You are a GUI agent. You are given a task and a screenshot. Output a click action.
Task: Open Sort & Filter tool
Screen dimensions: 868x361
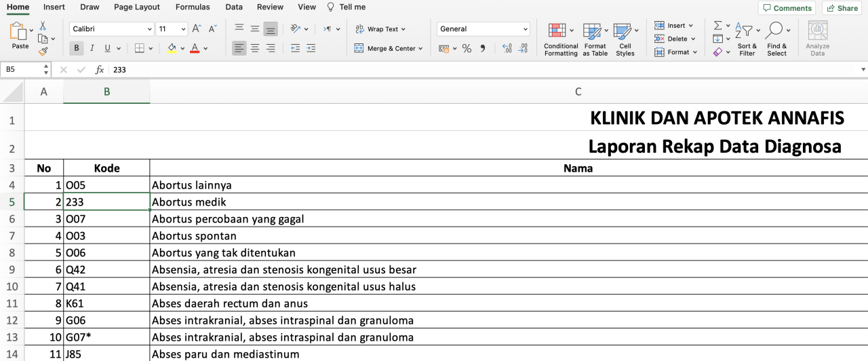[747, 40]
